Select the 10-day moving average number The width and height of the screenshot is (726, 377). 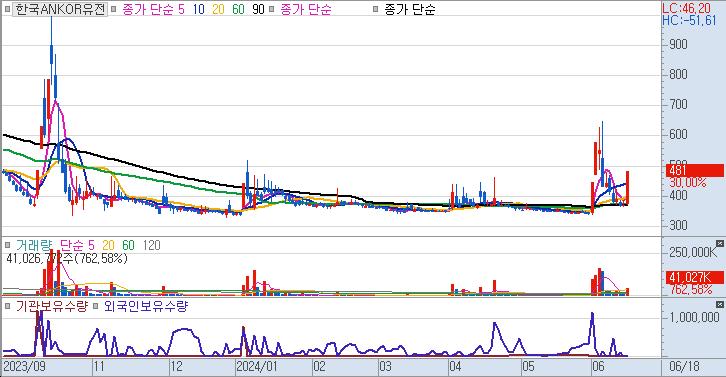pos(199,9)
